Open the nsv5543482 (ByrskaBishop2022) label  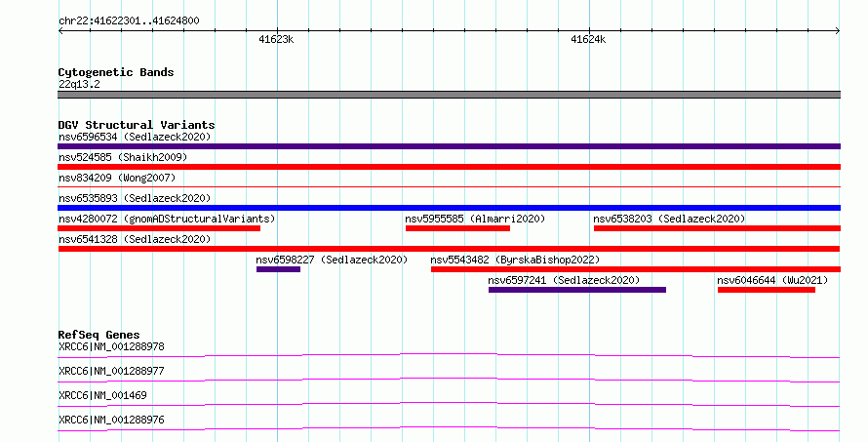coord(515,260)
